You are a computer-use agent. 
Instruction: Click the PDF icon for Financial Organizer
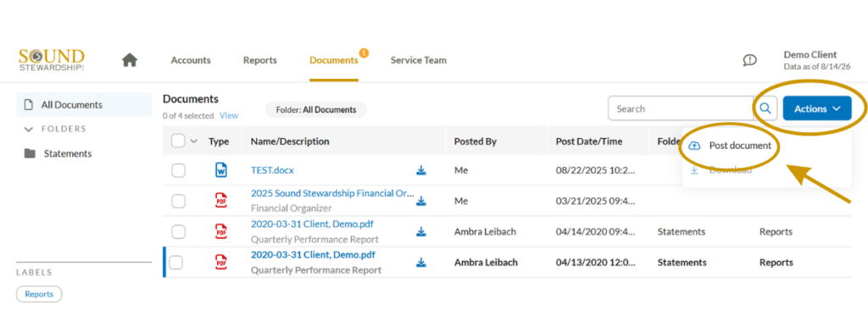pyautogui.click(x=221, y=201)
